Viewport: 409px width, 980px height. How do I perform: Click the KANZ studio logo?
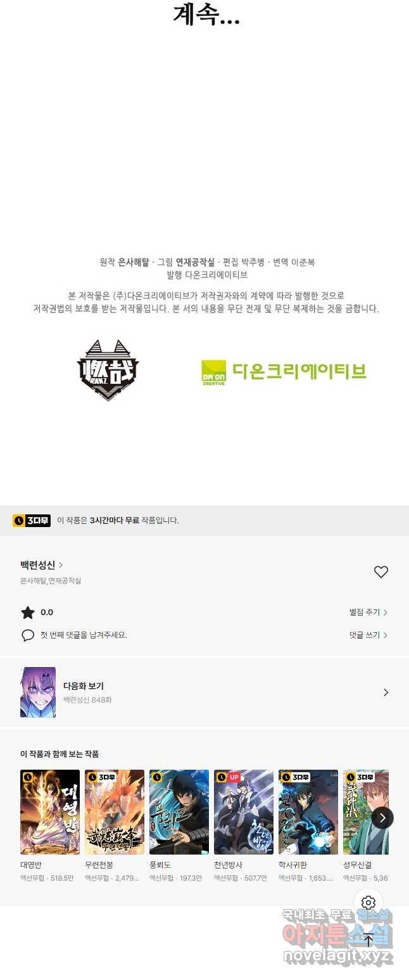point(108,370)
